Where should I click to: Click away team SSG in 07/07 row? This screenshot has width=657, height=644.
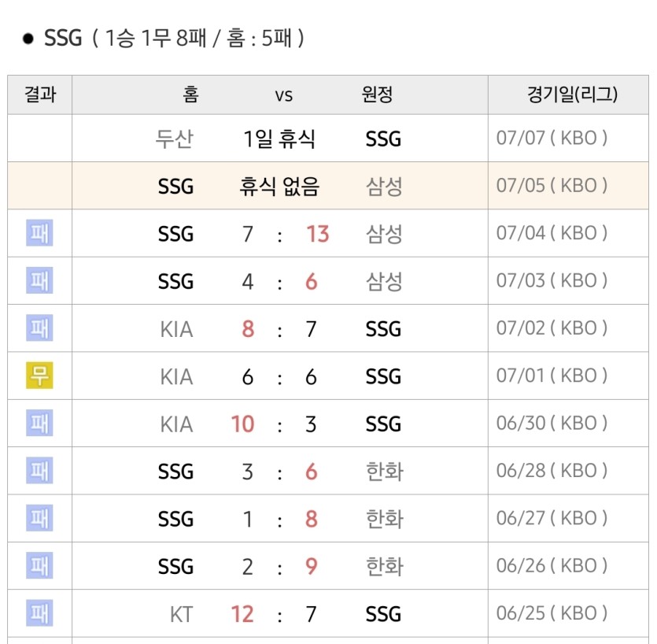click(x=383, y=139)
